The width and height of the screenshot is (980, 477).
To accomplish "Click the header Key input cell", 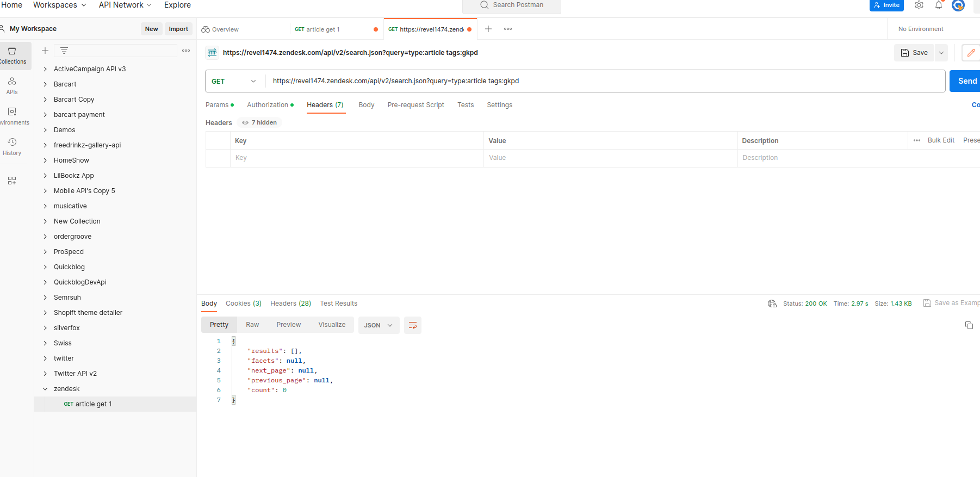I will point(357,158).
